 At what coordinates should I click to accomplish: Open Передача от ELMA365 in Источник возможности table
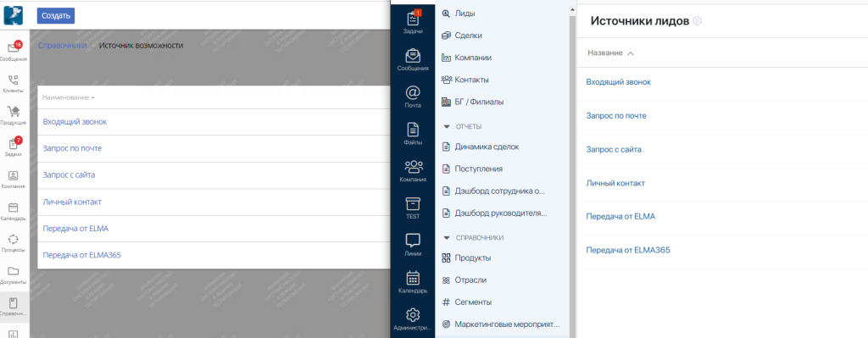[x=82, y=255]
